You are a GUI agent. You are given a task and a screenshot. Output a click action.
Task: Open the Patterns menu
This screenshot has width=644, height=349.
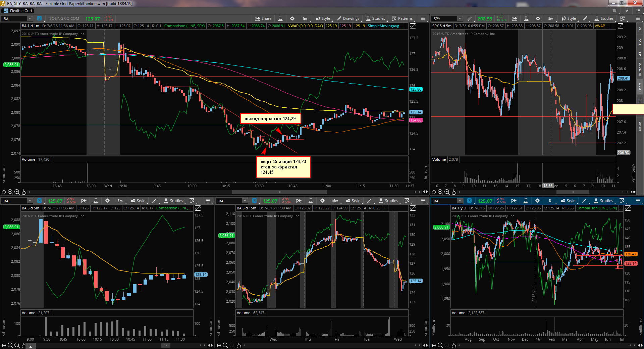click(402, 18)
